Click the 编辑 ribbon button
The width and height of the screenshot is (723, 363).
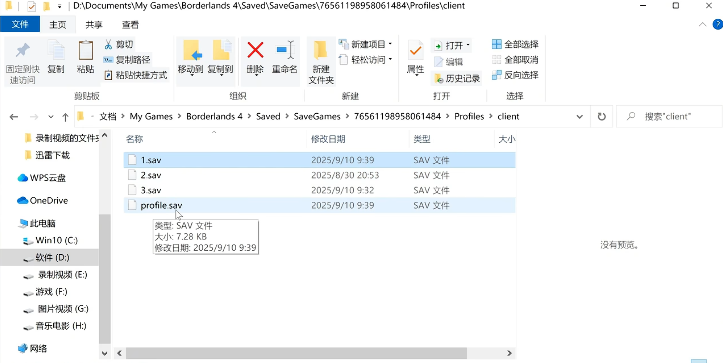(448, 61)
